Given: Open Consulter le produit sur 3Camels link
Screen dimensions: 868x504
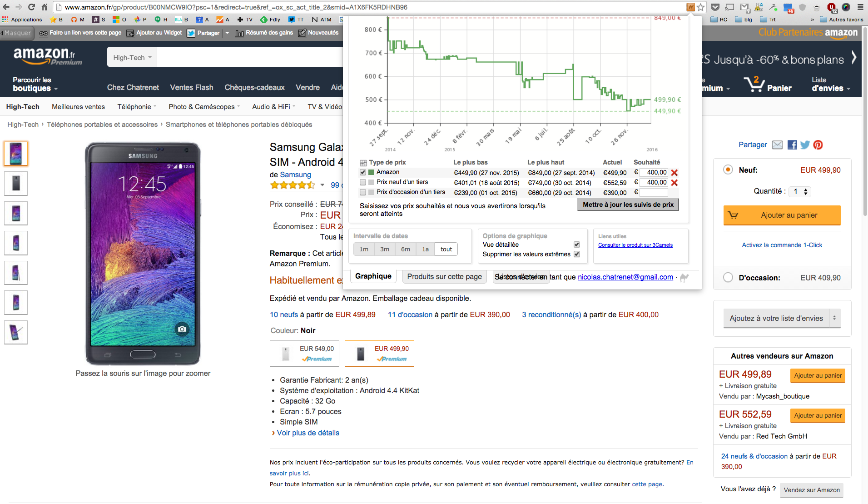Looking at the screenshot, I should click(635, 245).
